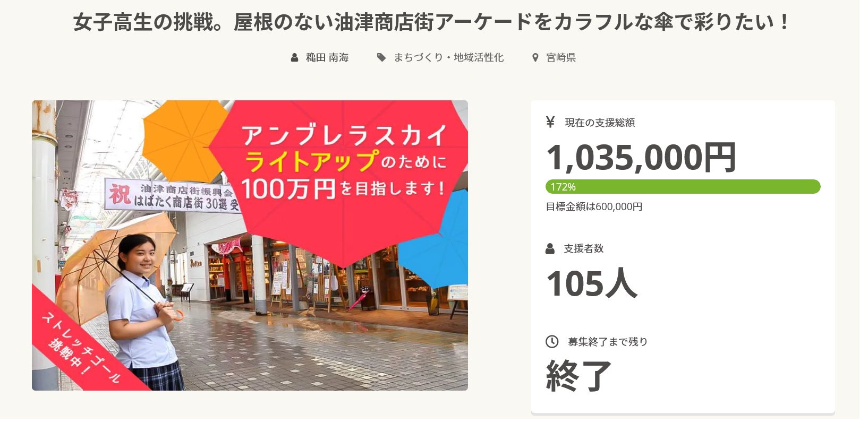Open the まちづくり・地域活性化 category link
The image size is (868, 423).
[x=448, y=57]
